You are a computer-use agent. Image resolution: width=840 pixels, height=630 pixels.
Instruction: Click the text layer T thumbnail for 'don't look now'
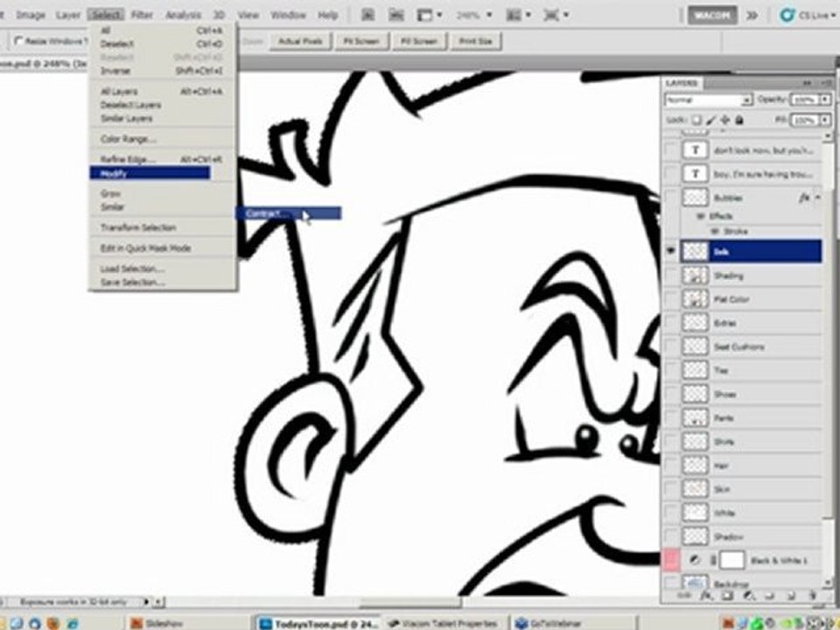[696, 150]
